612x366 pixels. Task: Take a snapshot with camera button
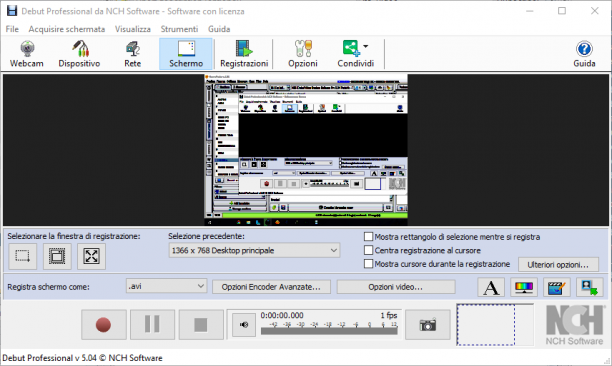click(428, 325)
